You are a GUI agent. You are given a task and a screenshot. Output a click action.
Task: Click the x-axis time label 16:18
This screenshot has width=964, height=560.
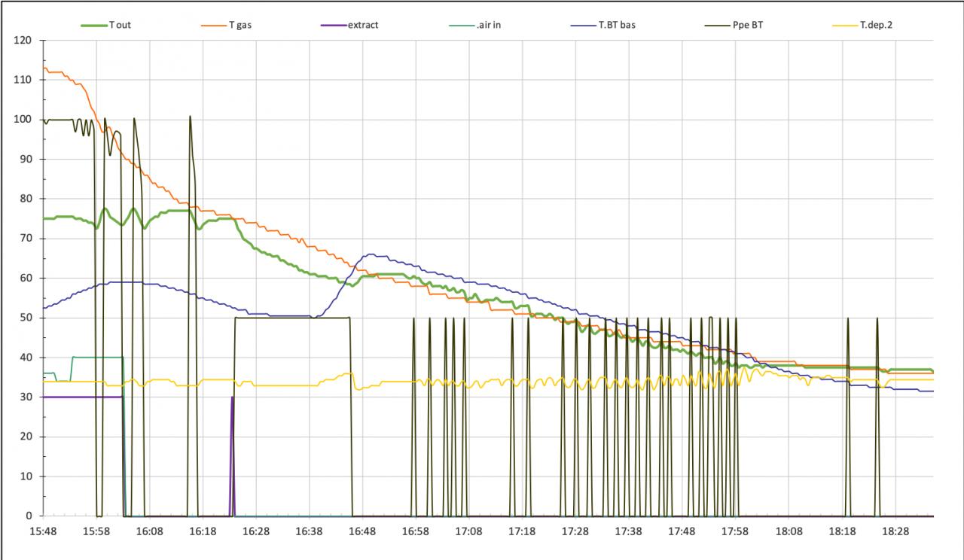pyautogui.click(x=203, y=531)
